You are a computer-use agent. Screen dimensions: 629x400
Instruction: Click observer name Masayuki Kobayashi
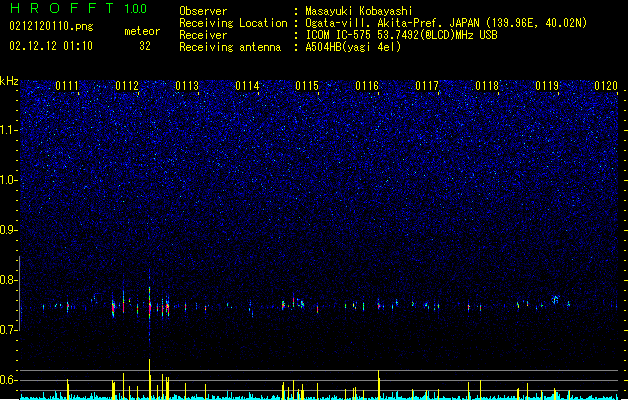click(x=359, y=11)
